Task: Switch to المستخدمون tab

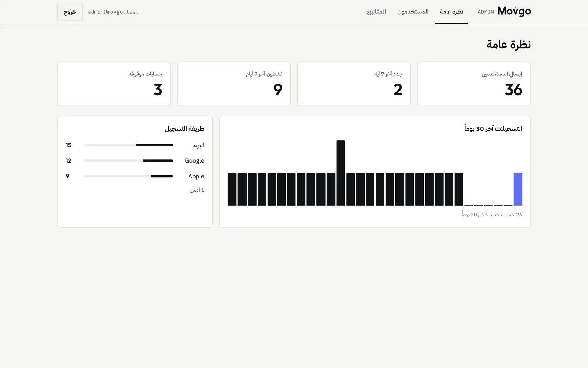Action: [413, 12]
